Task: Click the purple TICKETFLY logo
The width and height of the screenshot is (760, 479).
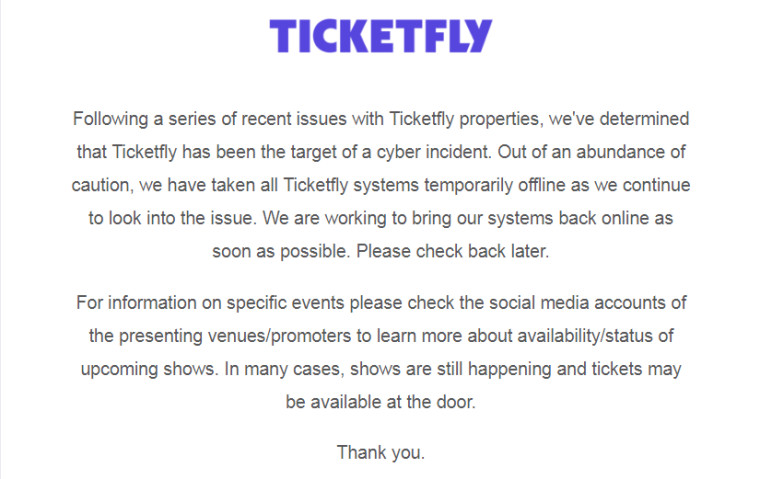Action: [381, 36]
